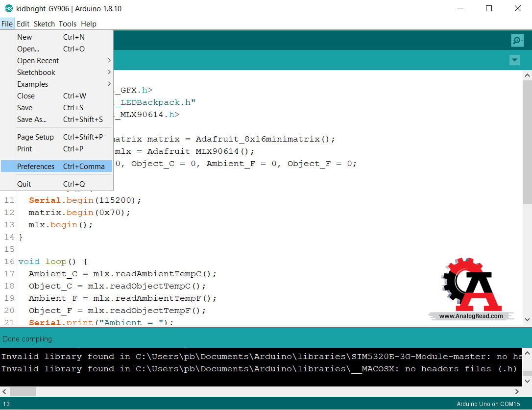The image size is (532, 410).
Task: Click the console horizontal scrollbar thumb
Action: pyautogui.click(x=23, y=391)
